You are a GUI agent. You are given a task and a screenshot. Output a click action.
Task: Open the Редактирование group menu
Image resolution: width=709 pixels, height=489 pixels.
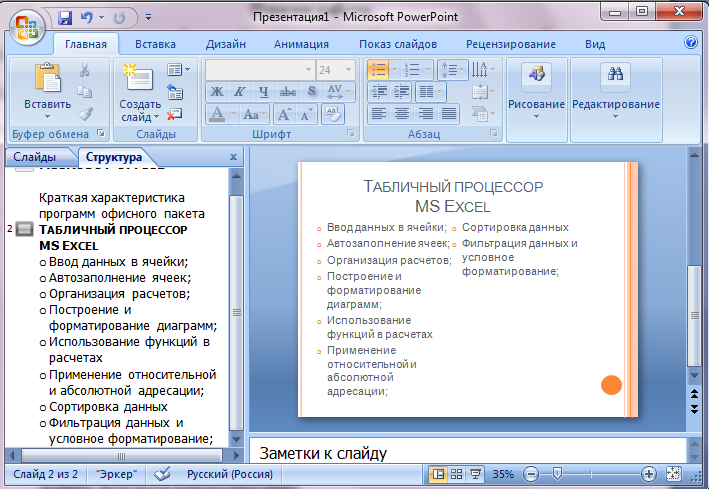point(616,100)
